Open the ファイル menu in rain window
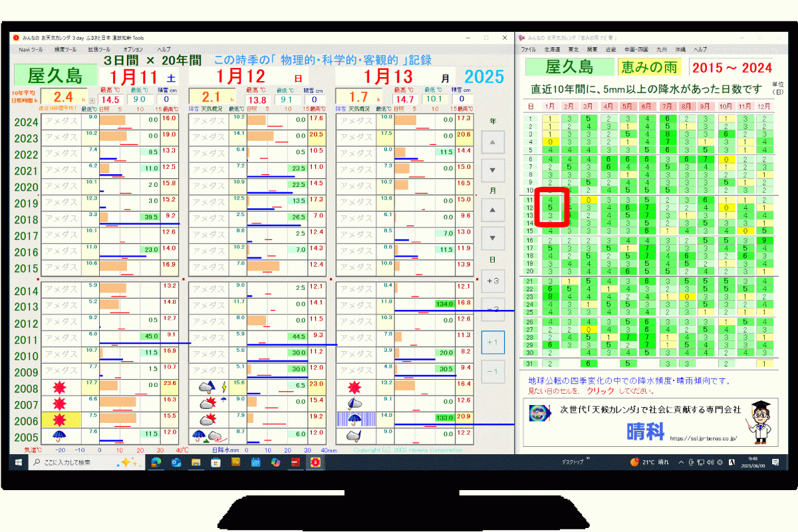 (x=529, y=49)
